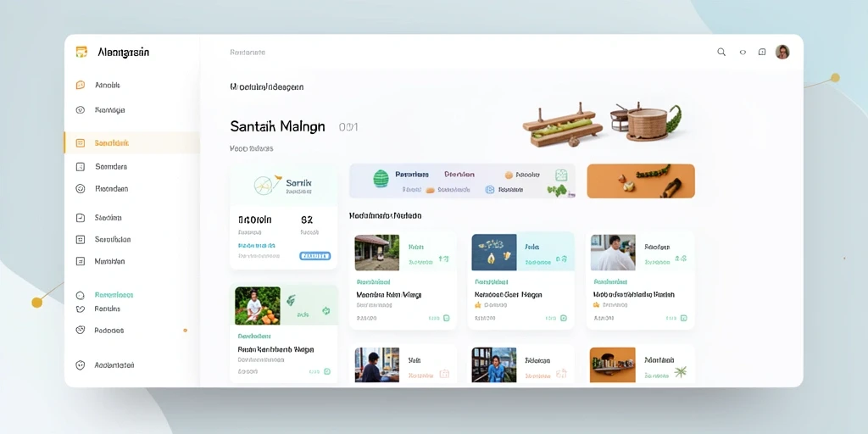The image size is (868, 434).
Task: Click the pink calendar icon on desk card
Action: point(444,374)
